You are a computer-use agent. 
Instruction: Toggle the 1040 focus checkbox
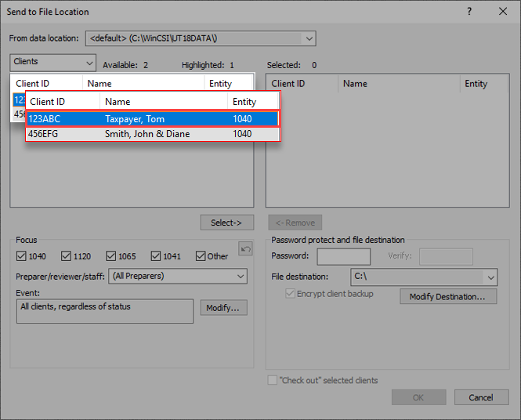tap(22, 256)
